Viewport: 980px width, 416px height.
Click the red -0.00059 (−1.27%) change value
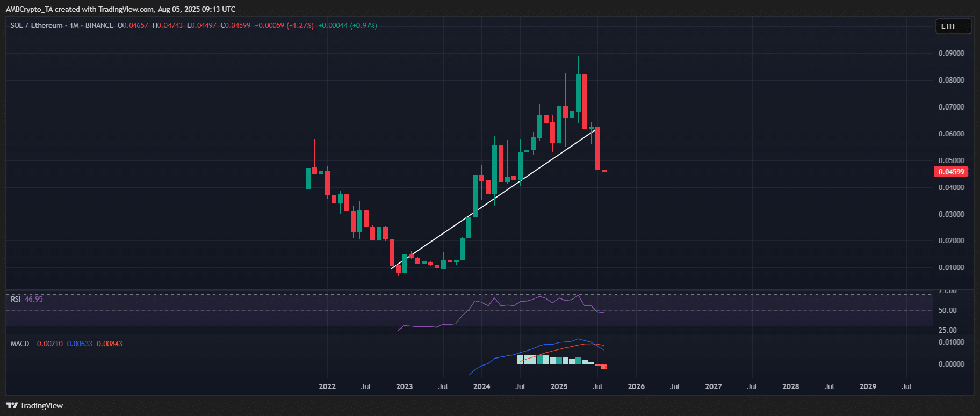(x=284, y=25)
